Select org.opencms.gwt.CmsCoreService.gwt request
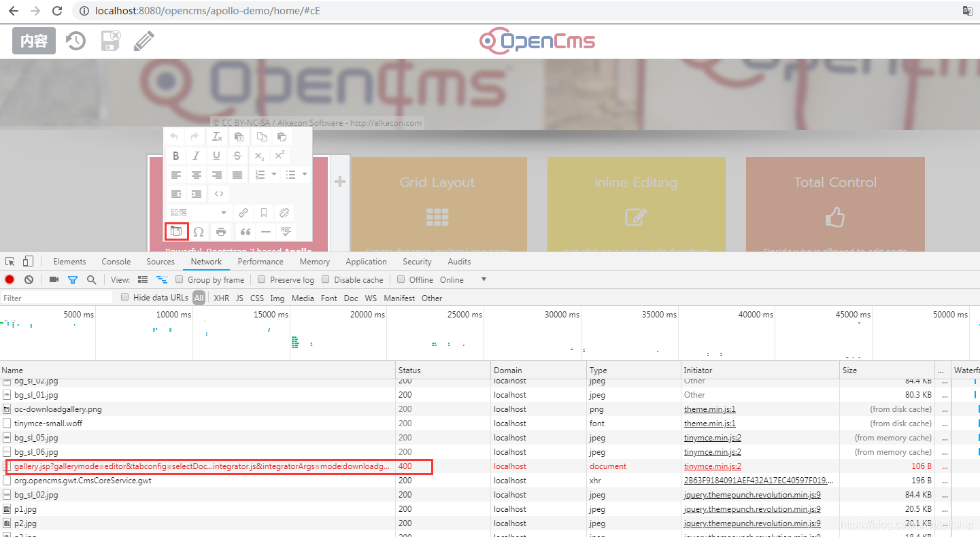The height and width of the screenshot is (537, 980). 490,481
